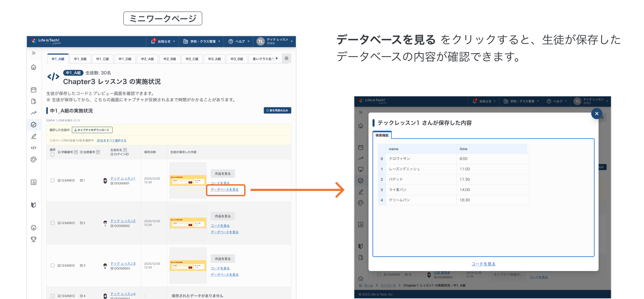Switch to the 中1_C組 class tab

click(103, 59)
